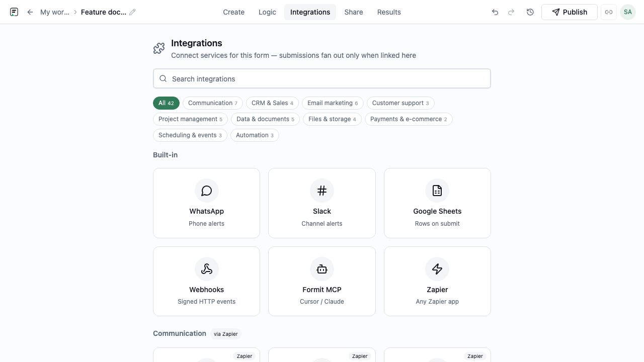Open the SA user avatar
Screen dimensions: 644x362
click(628, 12)
